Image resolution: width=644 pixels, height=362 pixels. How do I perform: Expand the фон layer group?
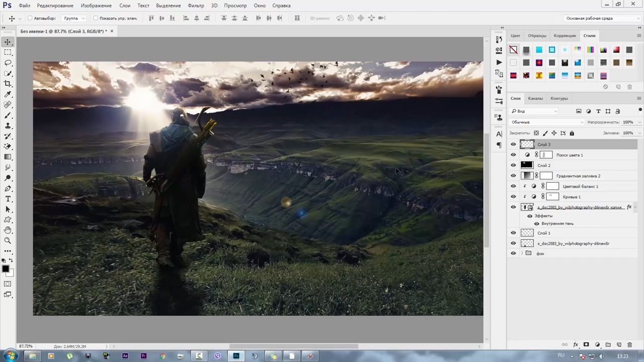[522, 253]
